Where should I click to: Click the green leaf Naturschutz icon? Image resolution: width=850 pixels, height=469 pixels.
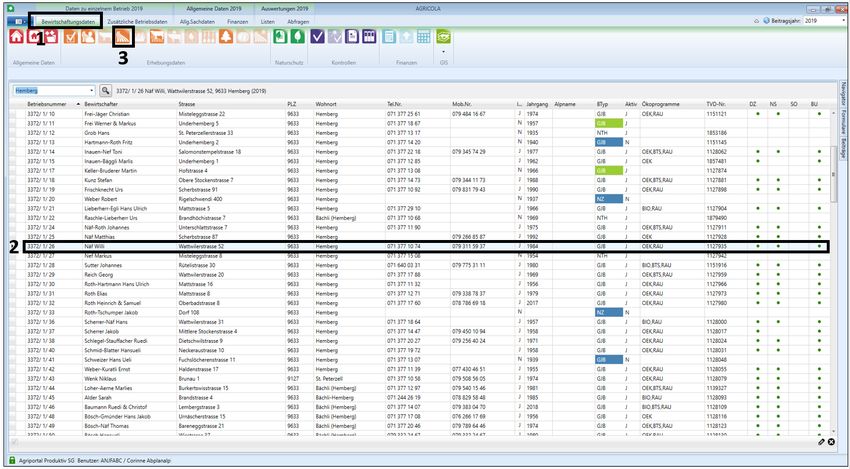click(296, 36)
